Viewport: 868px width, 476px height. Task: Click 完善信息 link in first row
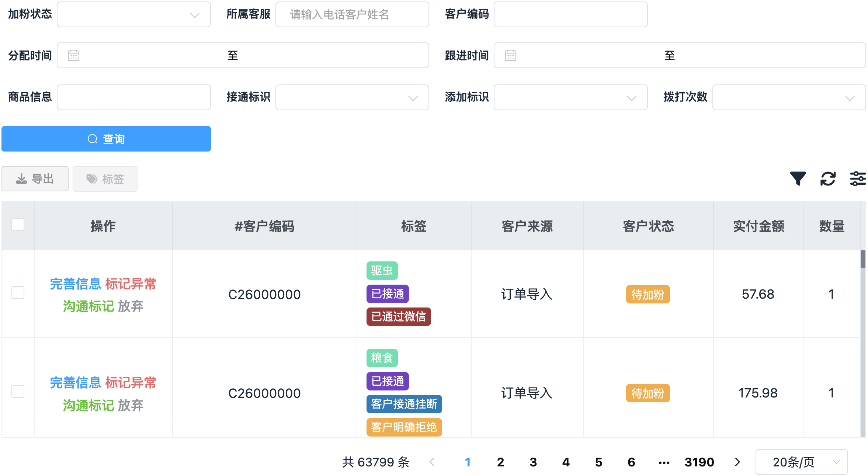(75, 284)
